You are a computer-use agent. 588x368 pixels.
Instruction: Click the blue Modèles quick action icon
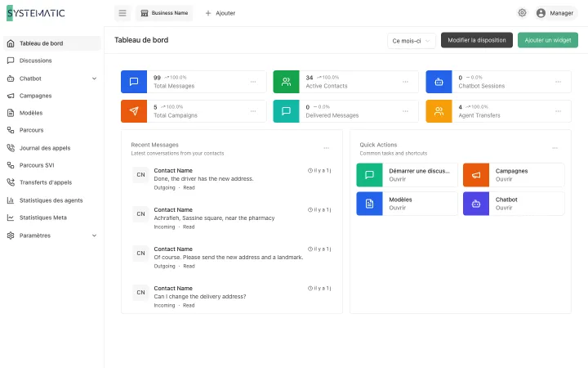pos(369,204)
